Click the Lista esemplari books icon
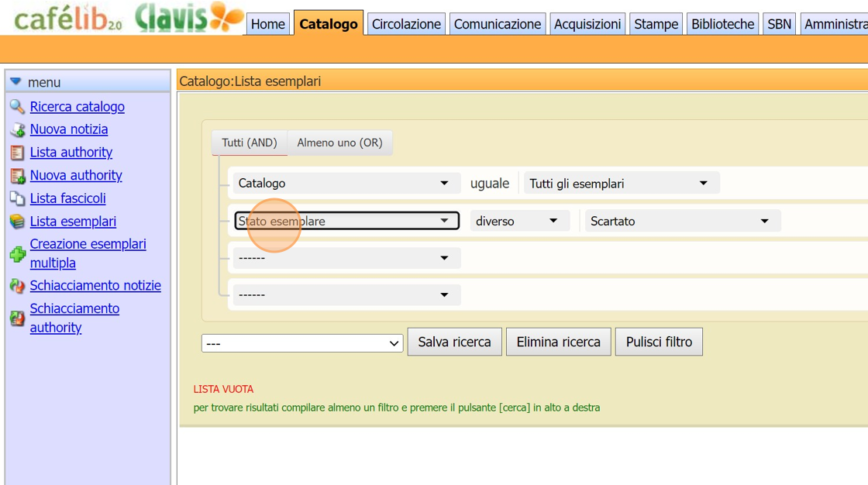This screenshot has height=485, width=868. click(17, 222)
